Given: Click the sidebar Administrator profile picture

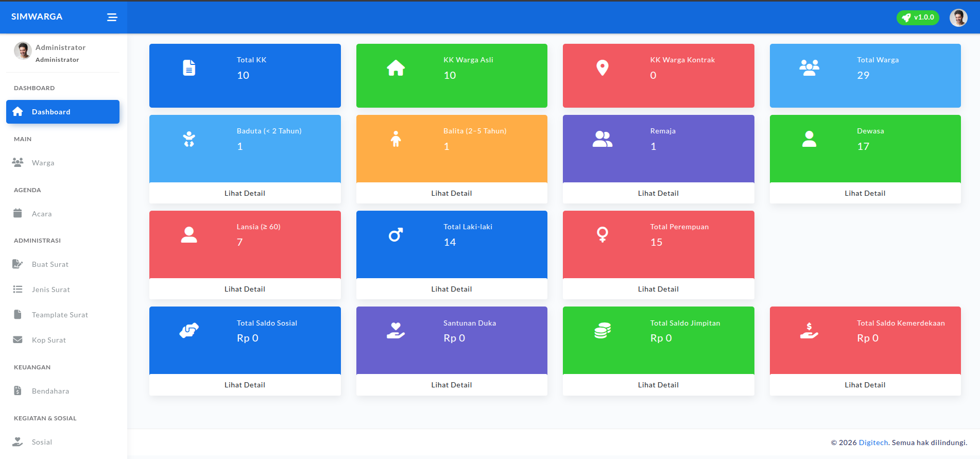Looking at the screenshot, I should tap(23, 50).
